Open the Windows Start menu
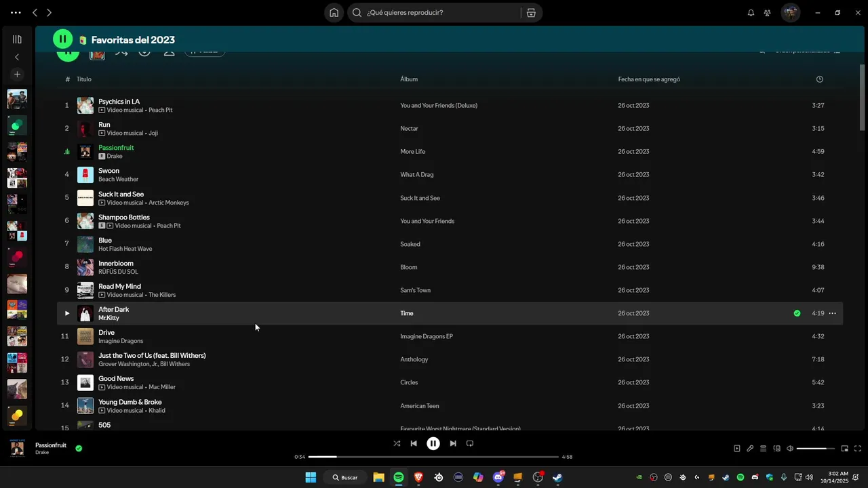 [311, 477]
